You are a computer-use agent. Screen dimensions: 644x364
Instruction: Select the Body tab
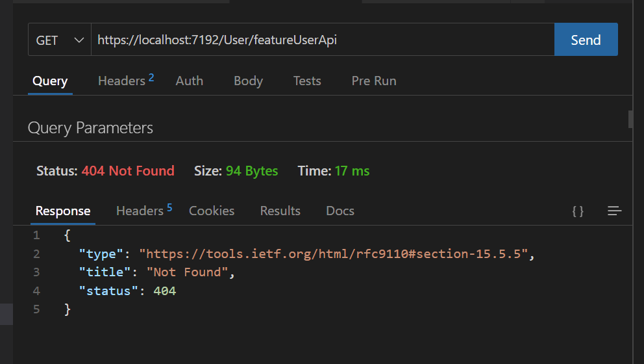tap(248, 81)
